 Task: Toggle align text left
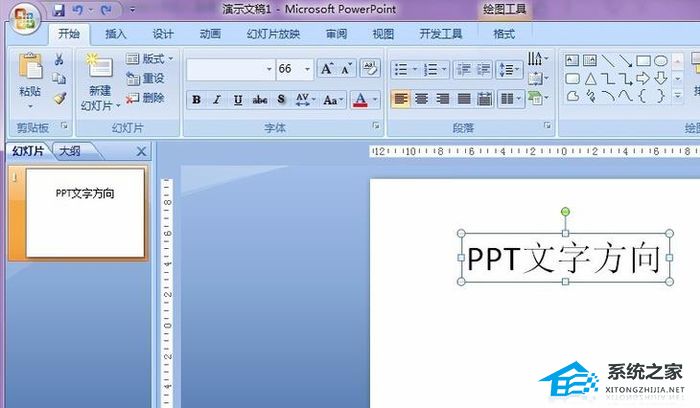400,99
